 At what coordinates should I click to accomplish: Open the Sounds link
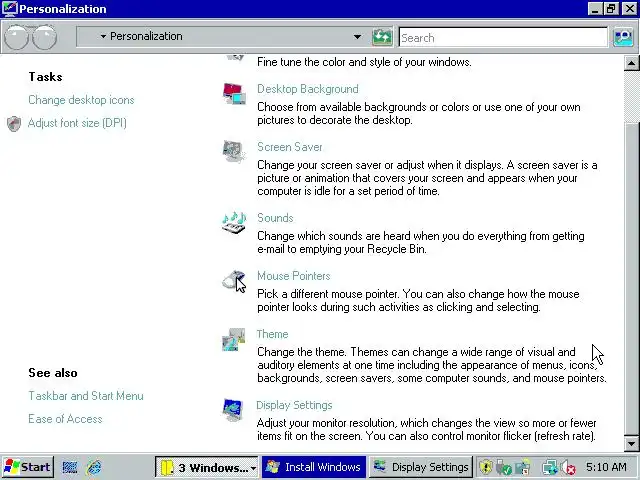pos(275,218)
